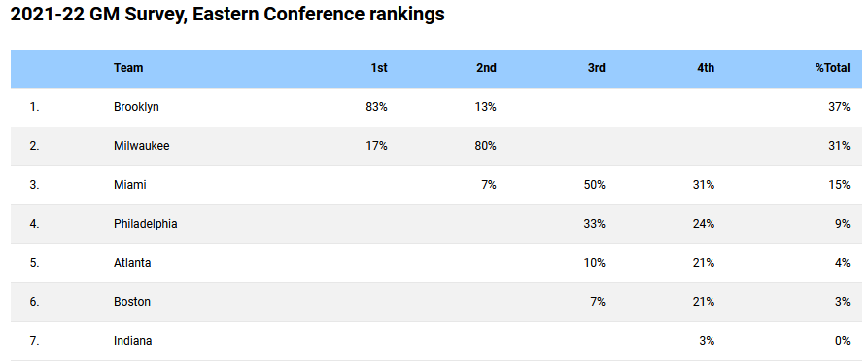Select the Atlanta team name
The height and width of the screenshot is (363, 868).
click(x=132, y=262)
